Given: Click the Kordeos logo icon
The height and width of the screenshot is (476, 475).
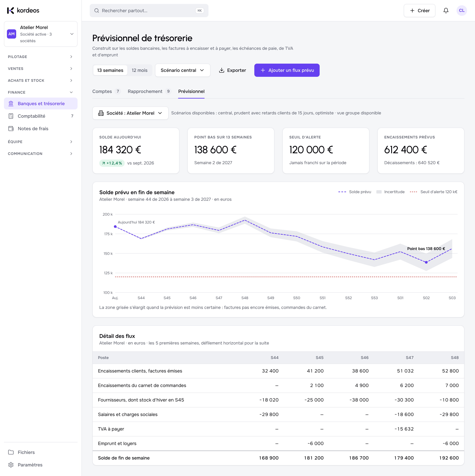Looking at the screenshot, I should (x=11, y=10).
